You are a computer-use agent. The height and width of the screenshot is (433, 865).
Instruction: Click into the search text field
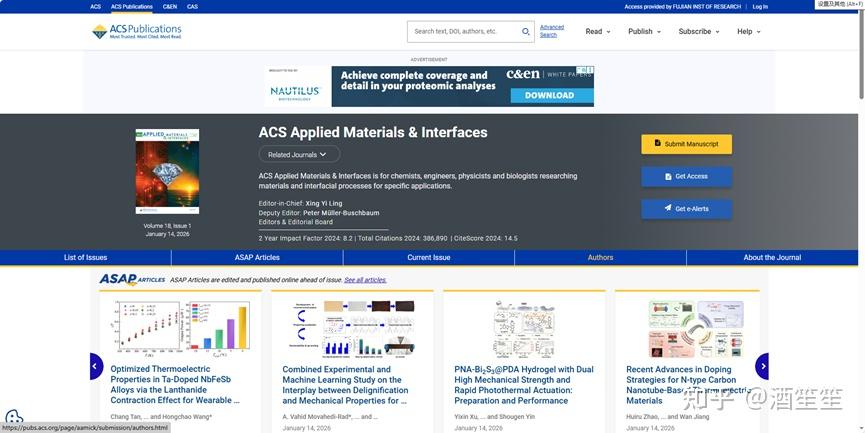465,31
